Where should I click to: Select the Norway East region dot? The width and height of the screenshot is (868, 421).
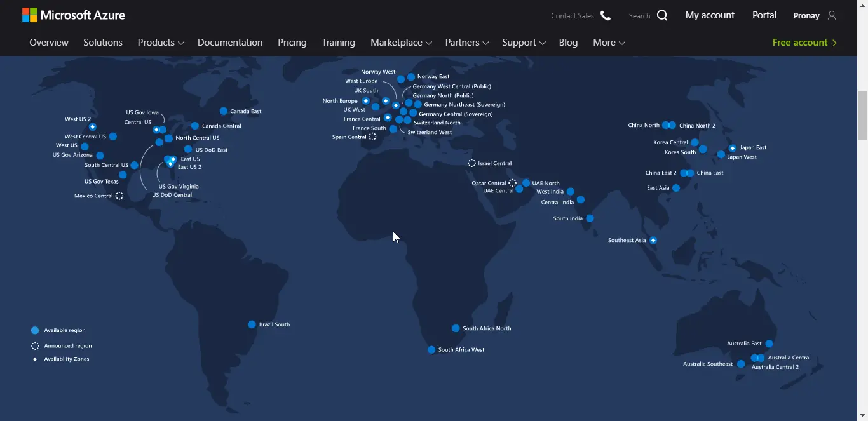coord(411,77)
